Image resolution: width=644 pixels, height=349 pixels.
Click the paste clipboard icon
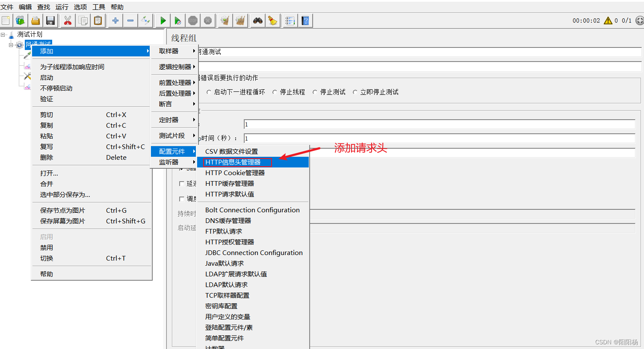(98, 21)
